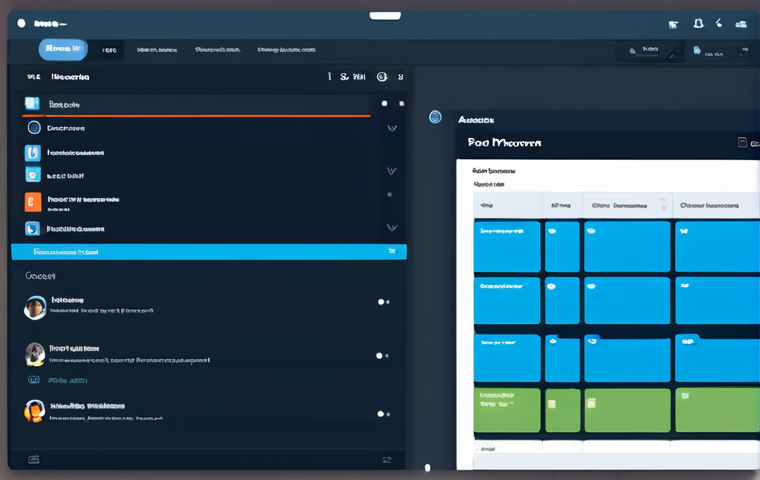Select the highlighted bright blue list row

(209, 252)
